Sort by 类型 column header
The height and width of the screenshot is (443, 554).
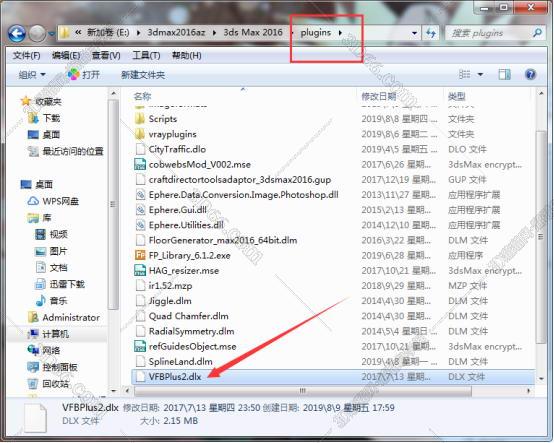click(456, 96)
